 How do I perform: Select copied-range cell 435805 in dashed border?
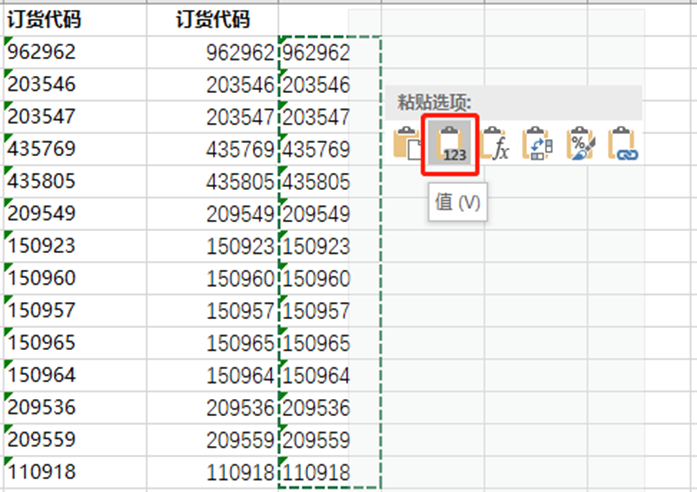click(330, 181)
